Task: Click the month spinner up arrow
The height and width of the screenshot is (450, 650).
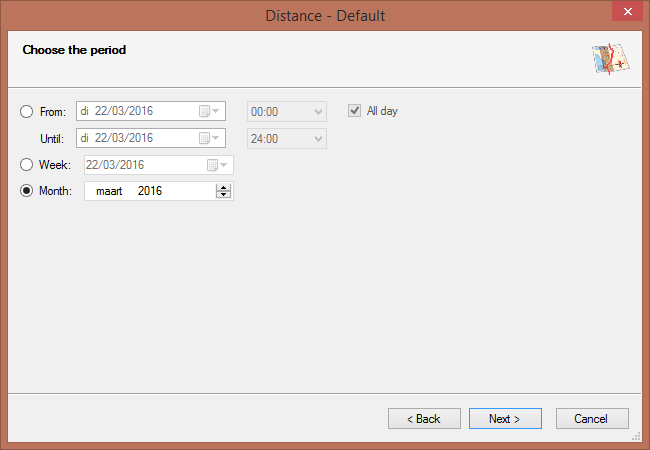Action: [223, 186]
